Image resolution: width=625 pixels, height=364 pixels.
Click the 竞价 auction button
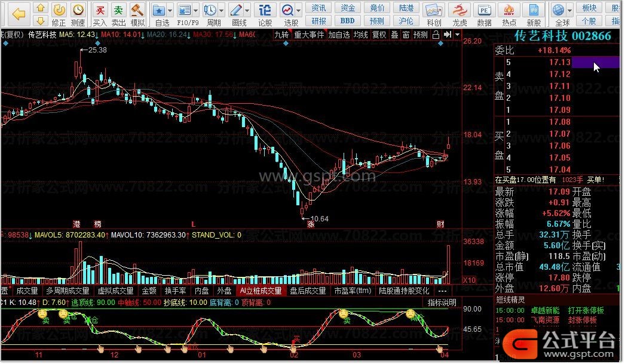377,8
